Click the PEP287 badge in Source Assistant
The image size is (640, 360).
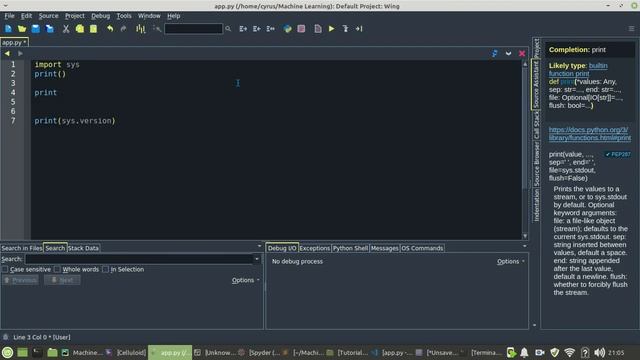click(x=618, y=154)
